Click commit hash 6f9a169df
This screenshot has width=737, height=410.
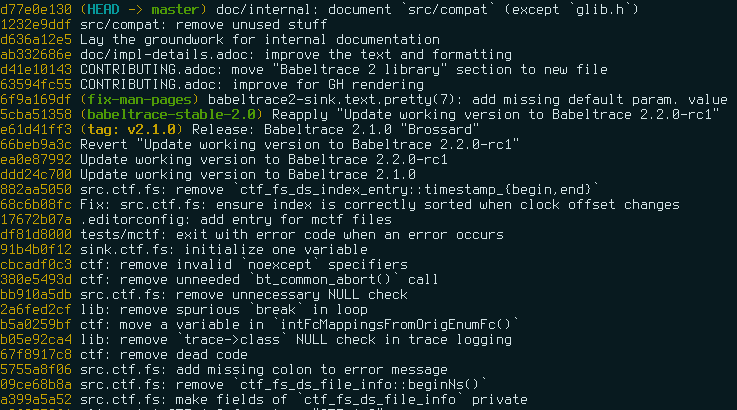pos(36,100)
